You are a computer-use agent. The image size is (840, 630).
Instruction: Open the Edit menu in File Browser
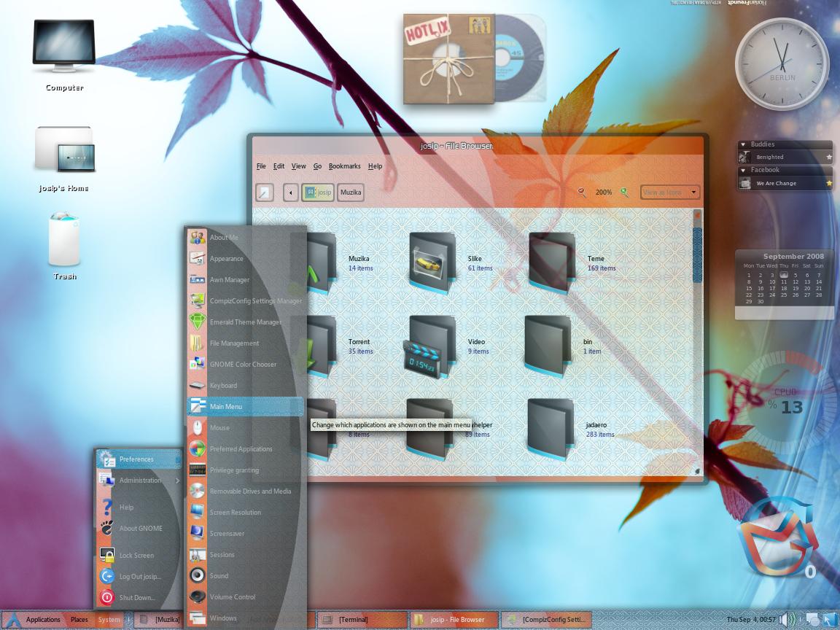279,166
